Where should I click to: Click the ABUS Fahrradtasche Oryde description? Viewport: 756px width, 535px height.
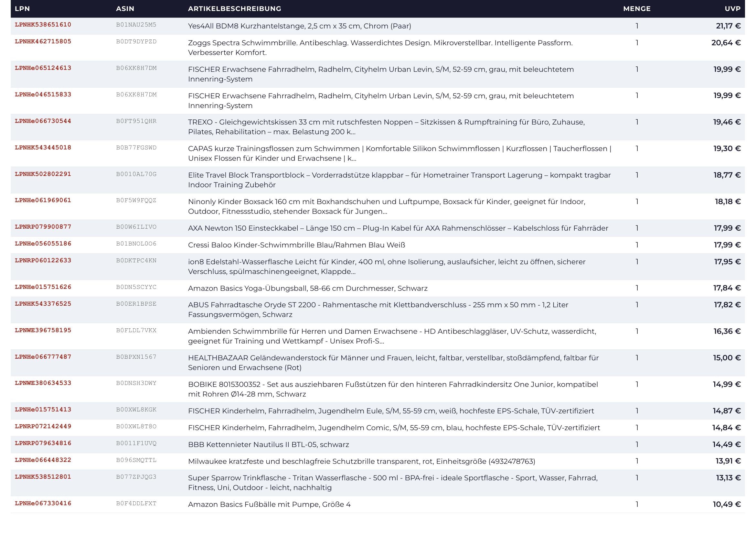coord(378,310)
